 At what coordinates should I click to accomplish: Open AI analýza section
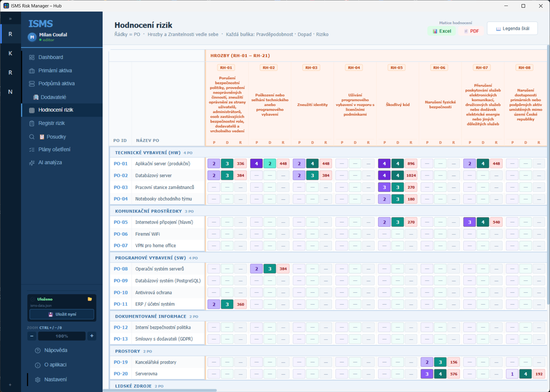pyautogui.click(x=62, y=162)
